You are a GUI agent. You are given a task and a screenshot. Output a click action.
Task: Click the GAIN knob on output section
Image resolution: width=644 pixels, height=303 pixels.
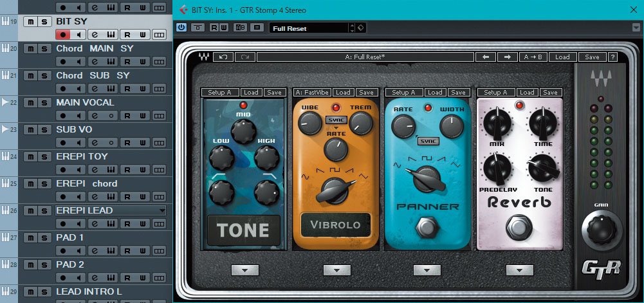[602, 230]
